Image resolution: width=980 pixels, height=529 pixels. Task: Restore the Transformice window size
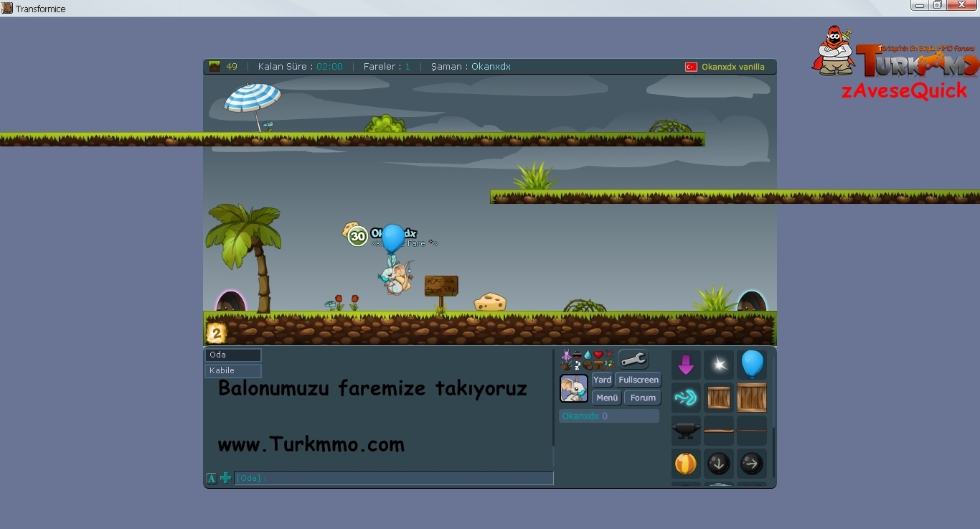(937, 5)
